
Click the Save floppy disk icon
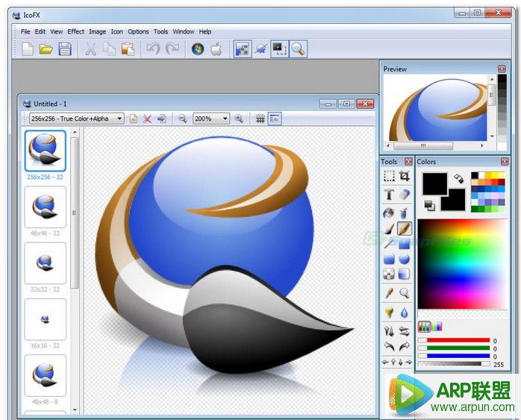pos(65,49)
